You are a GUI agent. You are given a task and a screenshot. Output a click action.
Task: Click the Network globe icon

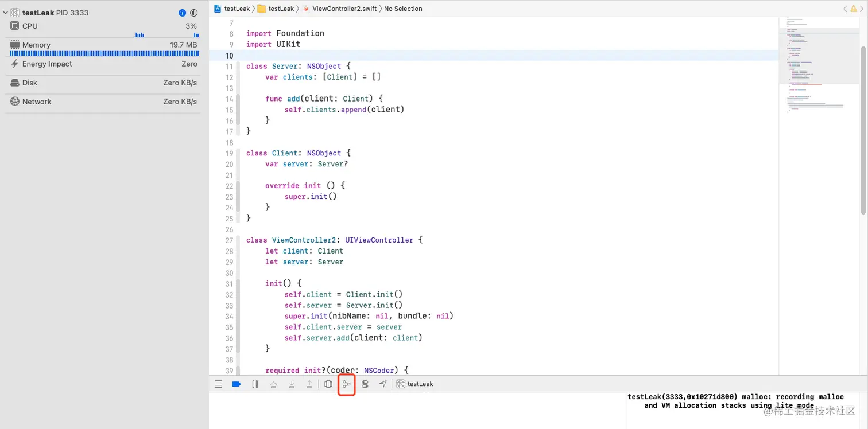[15, 102]
